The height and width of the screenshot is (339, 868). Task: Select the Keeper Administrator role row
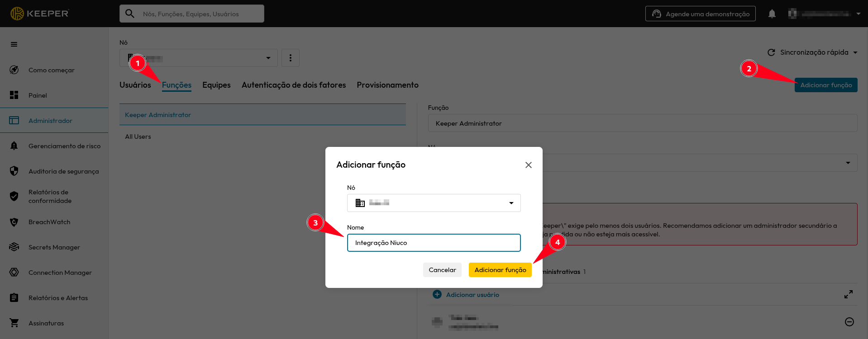262,115
